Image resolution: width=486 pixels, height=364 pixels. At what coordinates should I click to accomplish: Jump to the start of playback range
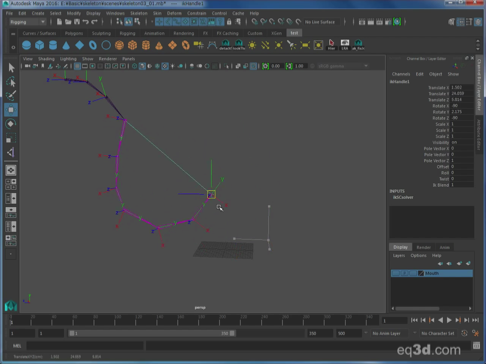click(x=414, y=320)
